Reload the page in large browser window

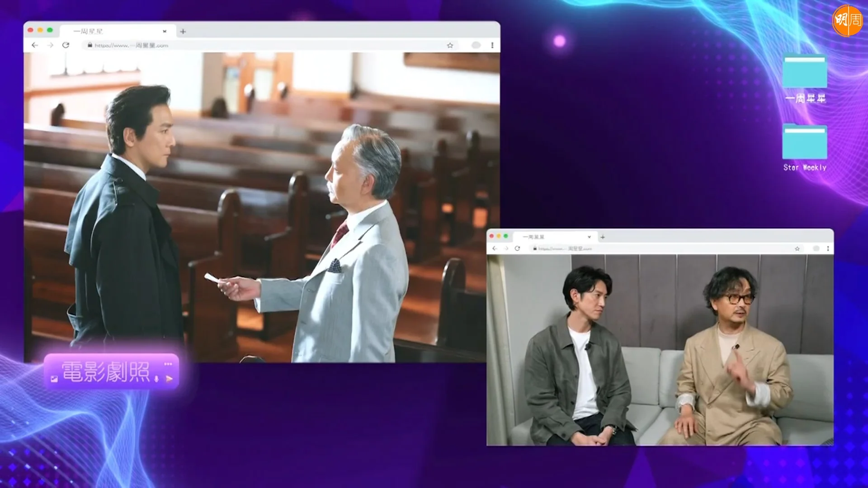coord(66,45)
